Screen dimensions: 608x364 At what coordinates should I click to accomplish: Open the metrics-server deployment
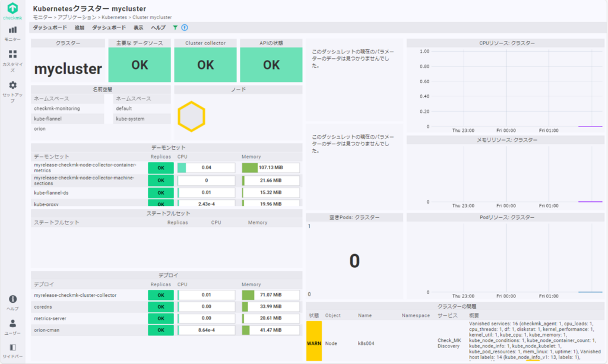click(x=50, y=318)
